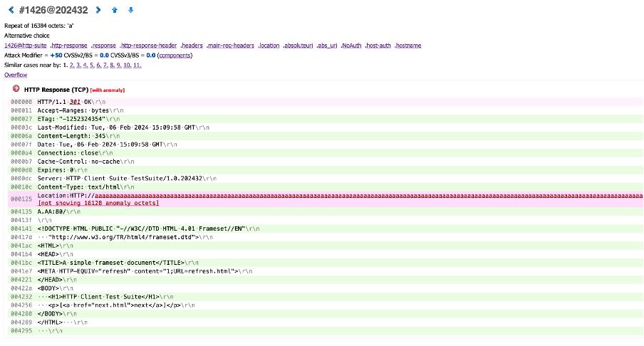The image size is (644, 346).
Task: Click the [with anomaly] red label
Action: (108, 90)
